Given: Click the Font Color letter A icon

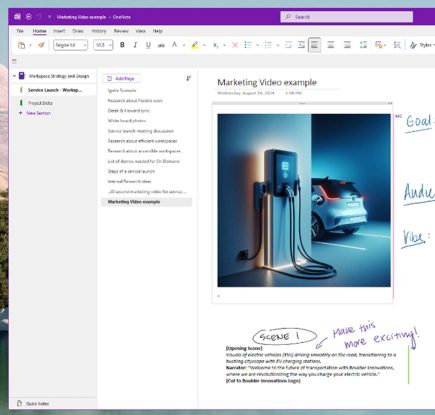Looking at the screenshot, I should click(174, 45).
